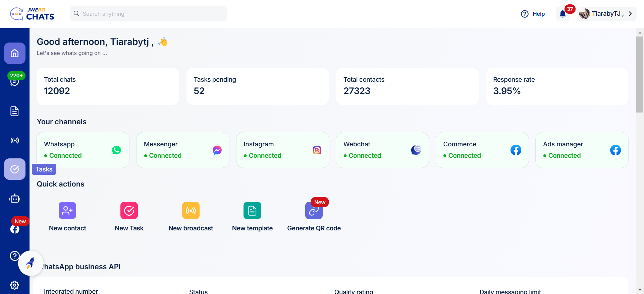
Task: Create a New contact quick action
Action: pyautogui.click(x=67, y=217)
